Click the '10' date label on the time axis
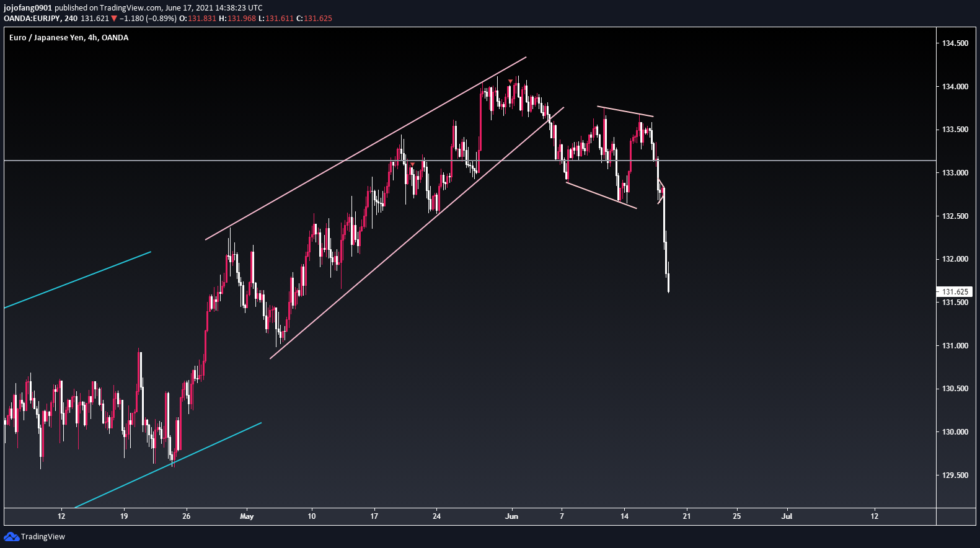This screenshot has width=980, height=548. [312, 516]
